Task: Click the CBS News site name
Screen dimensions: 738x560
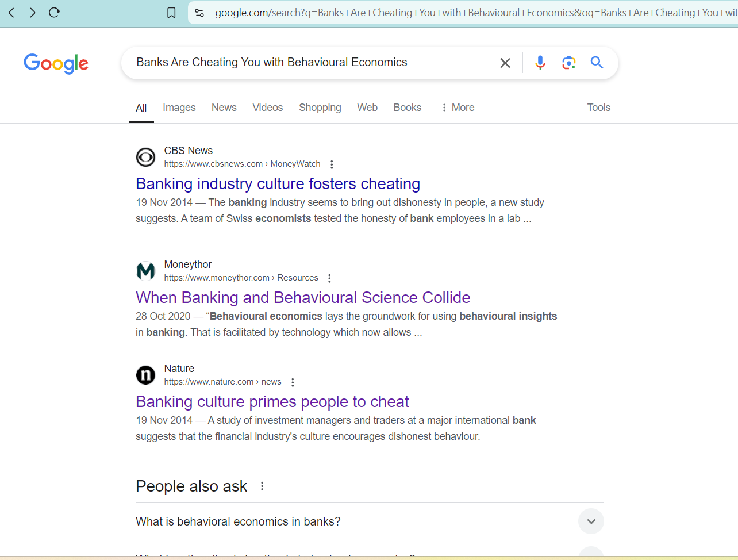Action: 189,151
